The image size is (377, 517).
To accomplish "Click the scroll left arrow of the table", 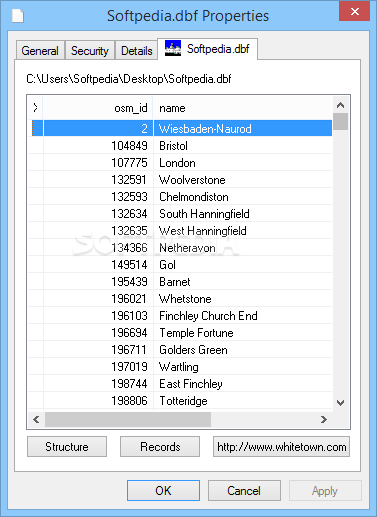I will [36, 419].
